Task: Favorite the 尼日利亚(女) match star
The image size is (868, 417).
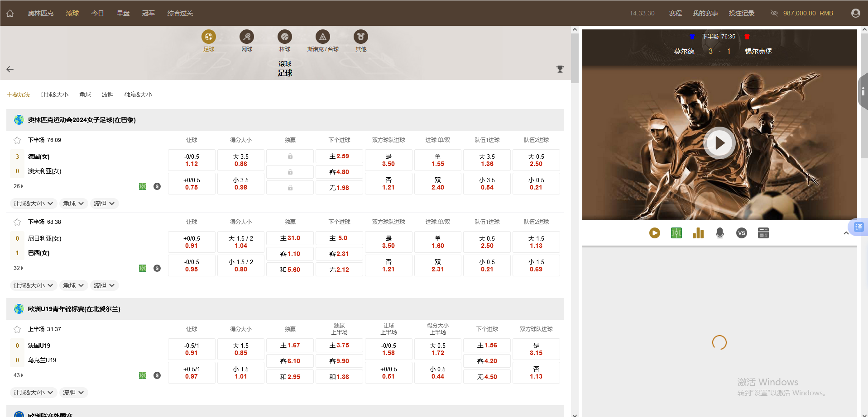Action: click(17, 222)
